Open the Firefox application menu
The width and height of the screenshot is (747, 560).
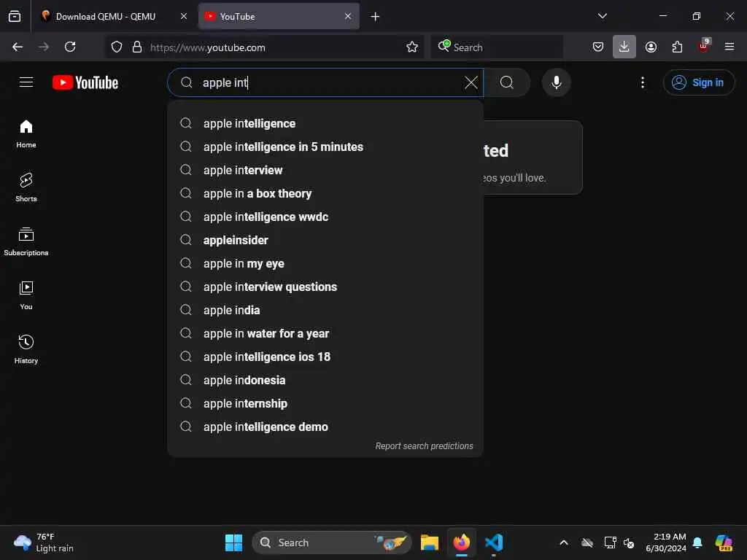tap(729, 47)
